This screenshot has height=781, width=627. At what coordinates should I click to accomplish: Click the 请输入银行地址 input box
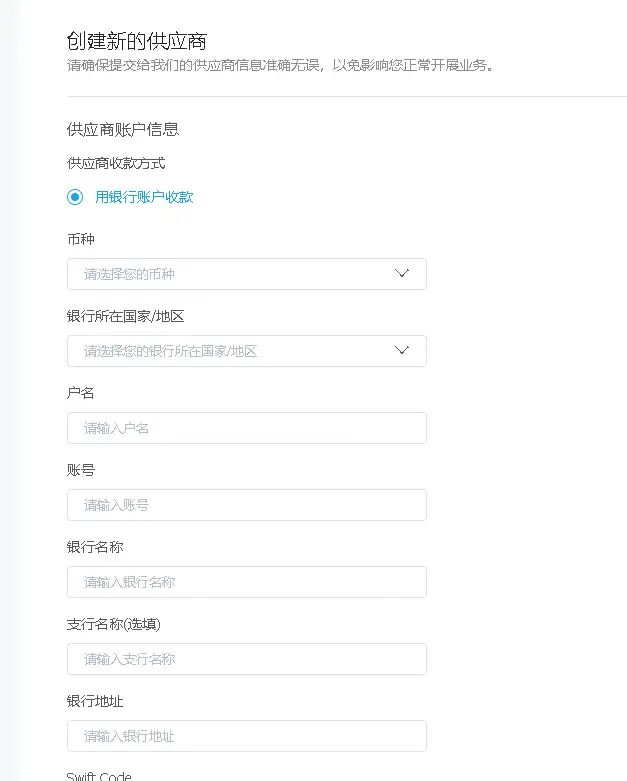246,736
